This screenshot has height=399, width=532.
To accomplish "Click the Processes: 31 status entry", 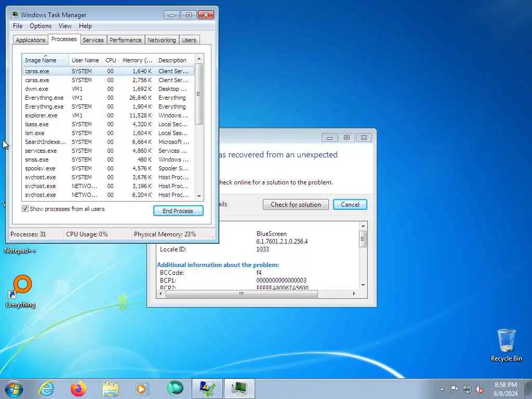I will (28, 234).
